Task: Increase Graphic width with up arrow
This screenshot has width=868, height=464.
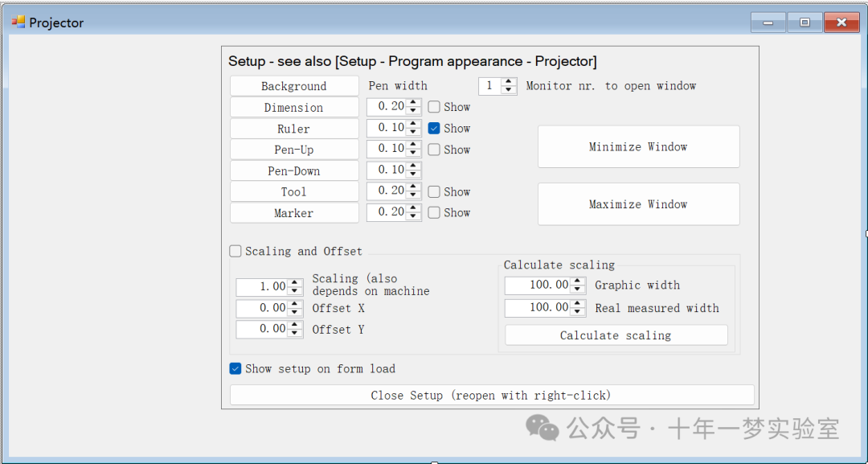Action: coord(578,281)
